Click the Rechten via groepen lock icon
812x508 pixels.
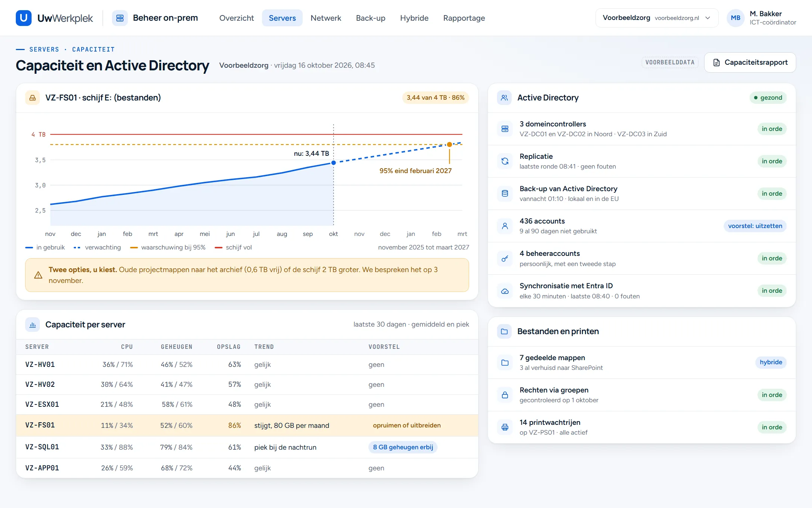click(505, 395)
